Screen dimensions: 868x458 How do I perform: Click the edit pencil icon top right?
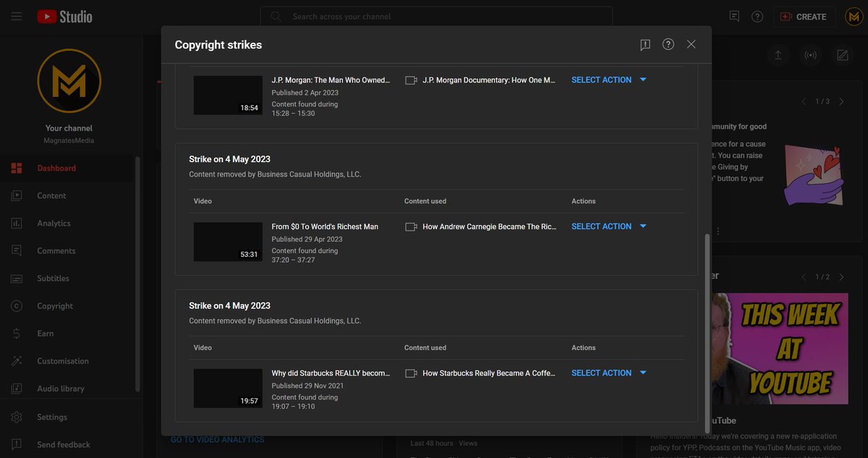[x=841, y=54]
